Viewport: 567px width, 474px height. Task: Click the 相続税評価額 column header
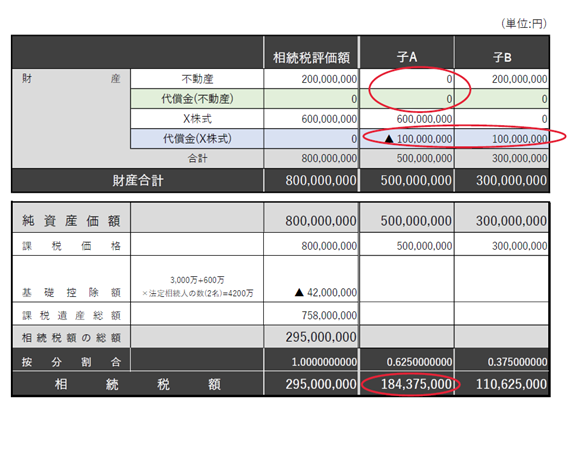pyautogui.click(x=311, y=57)
